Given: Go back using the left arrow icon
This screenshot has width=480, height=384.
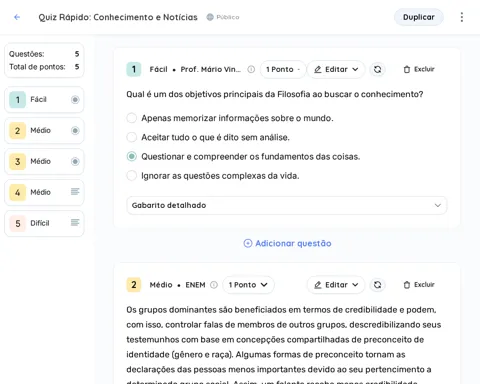Looking at the screenshot, I should click(x=17, y=17).
